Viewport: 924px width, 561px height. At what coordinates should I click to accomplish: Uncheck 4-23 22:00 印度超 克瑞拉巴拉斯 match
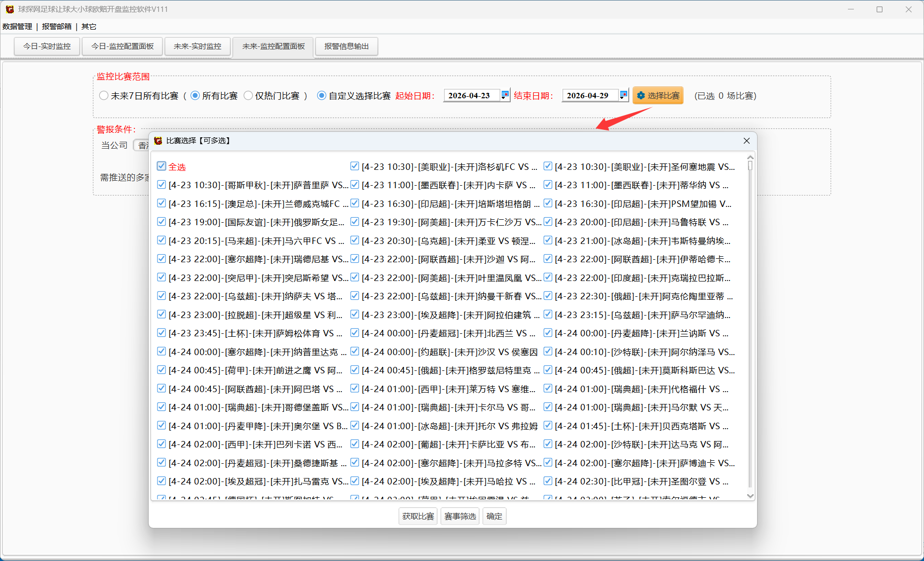548,278
